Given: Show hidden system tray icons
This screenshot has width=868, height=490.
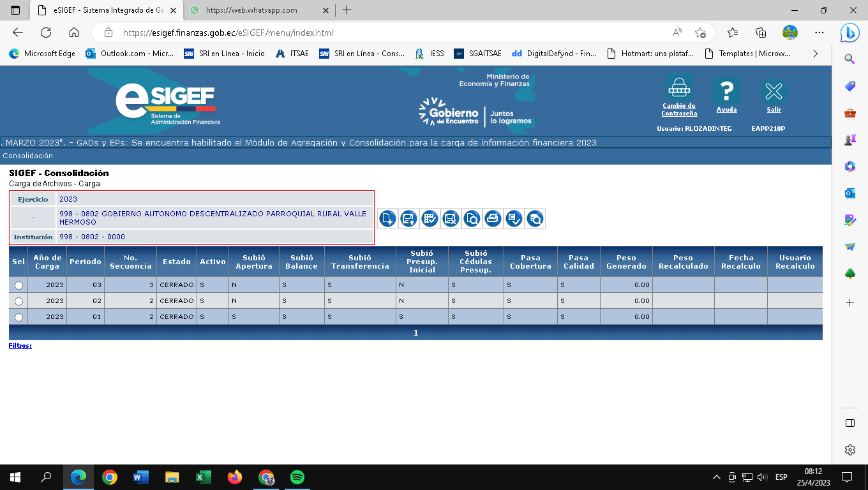Looking at the screenshot, I should point(716,477).
